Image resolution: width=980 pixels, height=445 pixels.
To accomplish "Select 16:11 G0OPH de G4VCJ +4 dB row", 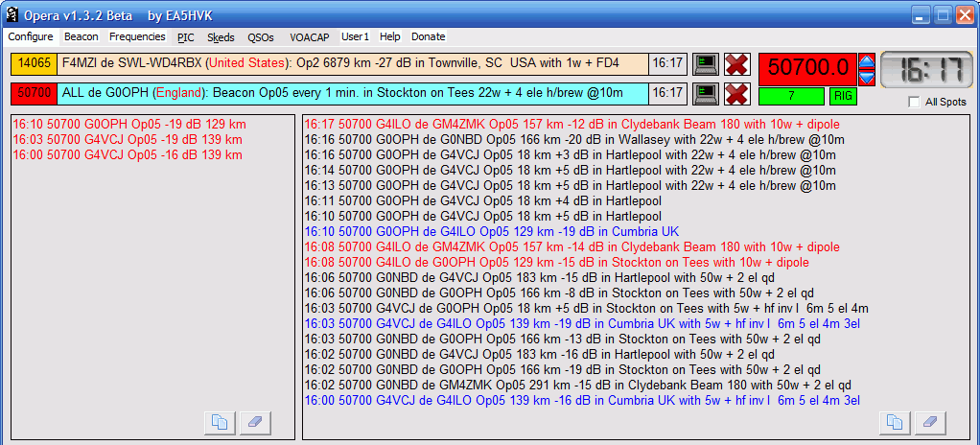I will 483,201.
